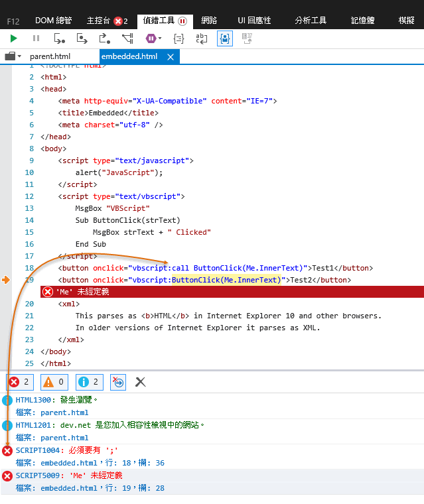Clear the console with the X icon
Screen dimensions: 424x504
[x=141, y=381]
